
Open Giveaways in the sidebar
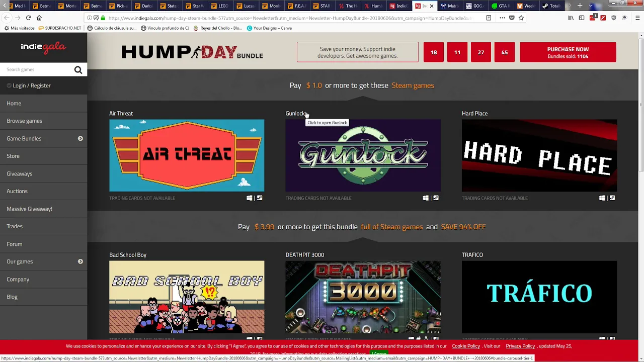coord(20,173)
